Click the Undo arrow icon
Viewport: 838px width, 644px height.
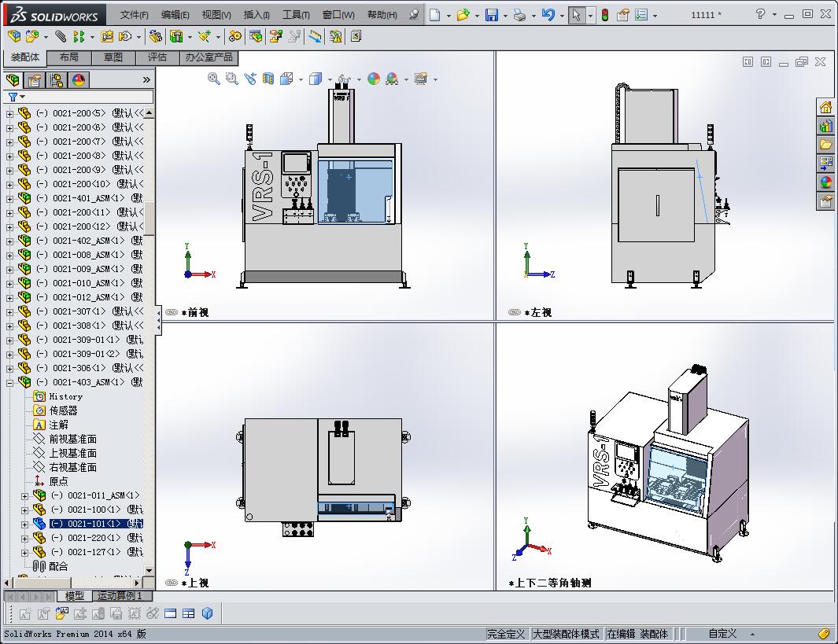click(548, 15)
